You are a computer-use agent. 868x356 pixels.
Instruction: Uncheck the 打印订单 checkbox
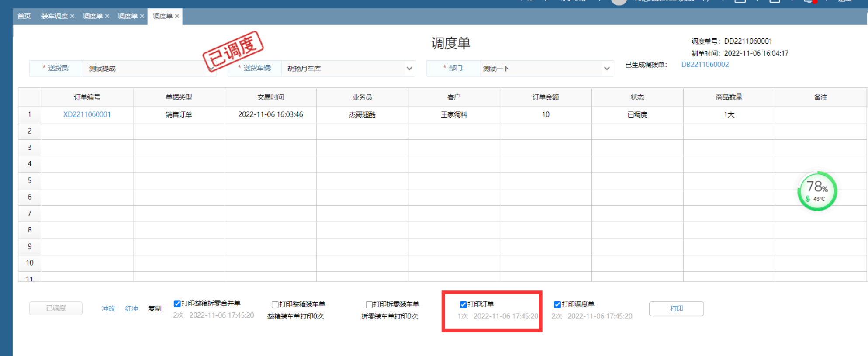[463, 304]
